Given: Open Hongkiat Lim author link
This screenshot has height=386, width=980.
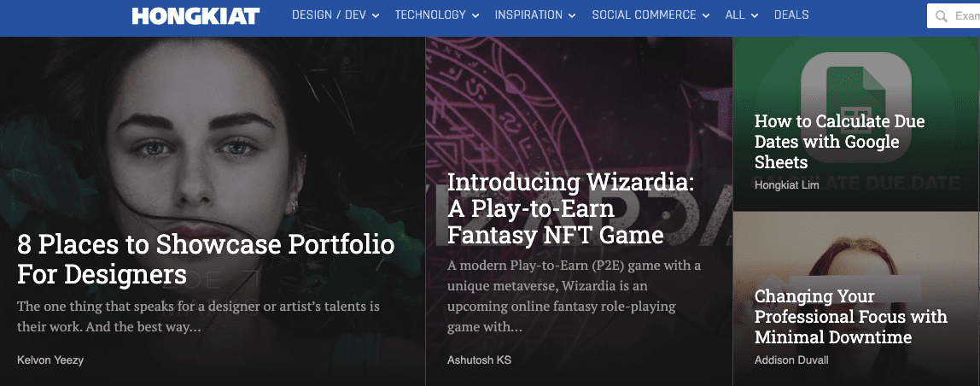Looking at the screenshot, I should click(786, 185).
